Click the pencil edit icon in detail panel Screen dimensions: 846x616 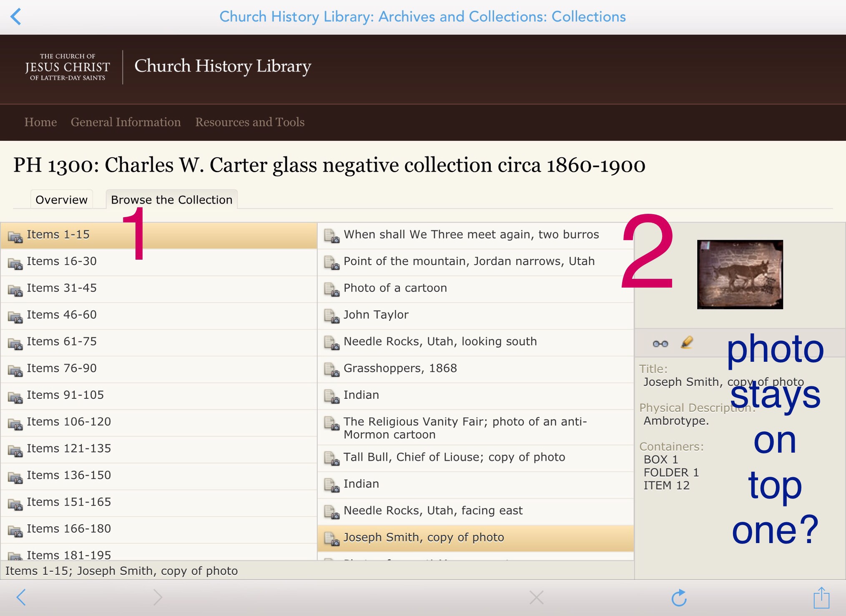click(687, 343)
